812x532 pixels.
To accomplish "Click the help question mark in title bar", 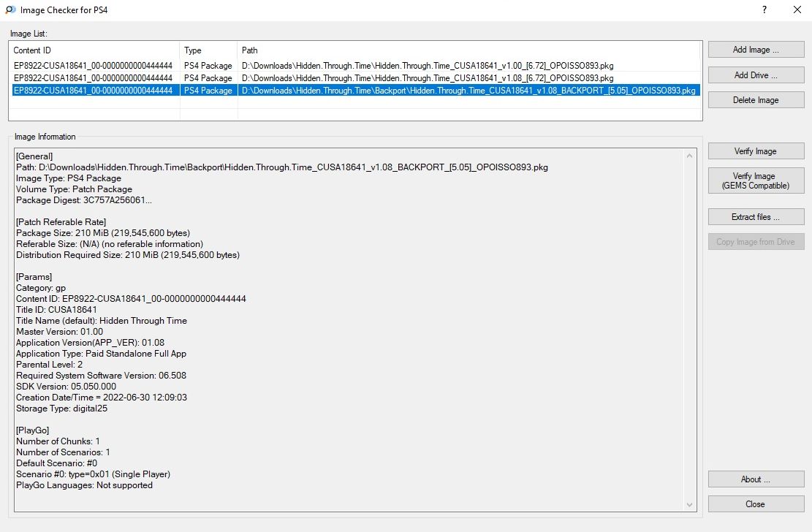I will click(764, 9).
